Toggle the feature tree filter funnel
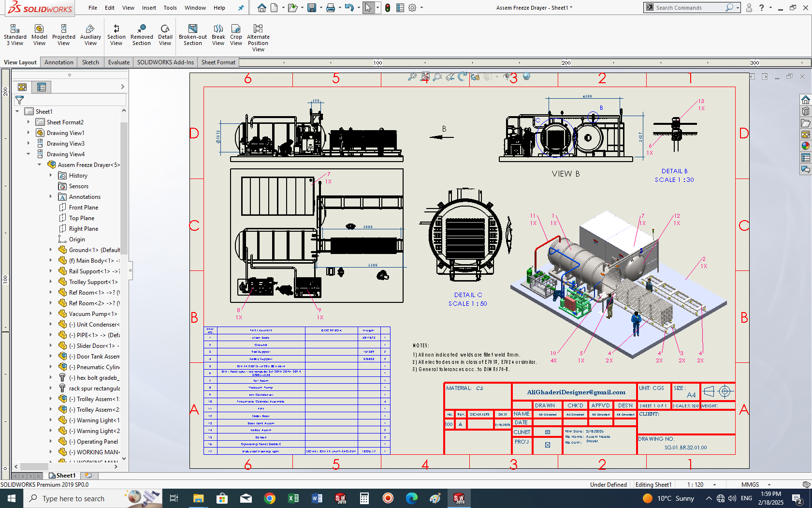 [20, 100]
